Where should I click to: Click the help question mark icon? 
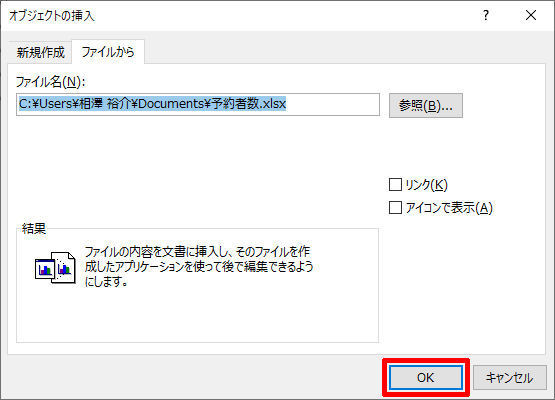pyautogui.click(x=486, y=15)
